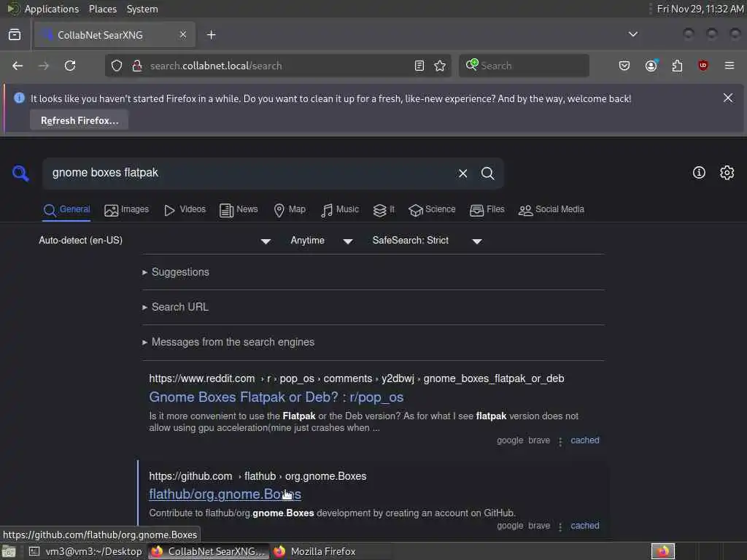Image resolution: width=747 pixels, height=560 pixels.
Task: Open Pocket save icon
Action: coord(624,66)
